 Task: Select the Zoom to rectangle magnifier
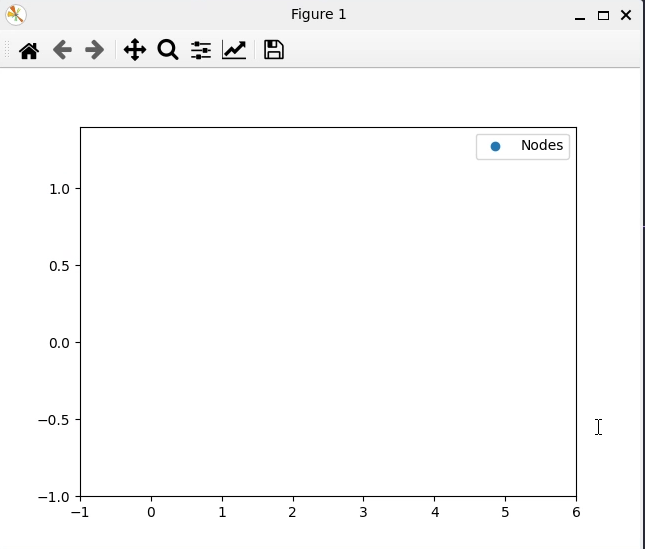click(168, 50)
